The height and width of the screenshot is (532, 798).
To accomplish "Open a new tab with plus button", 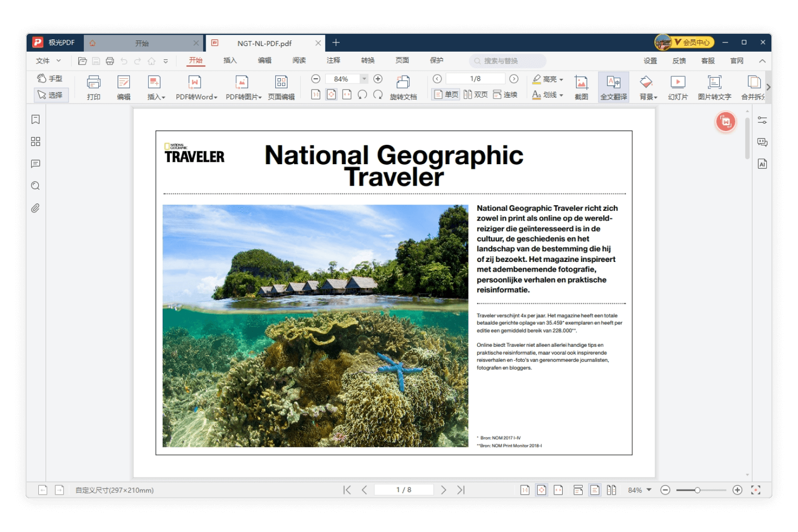I will pos(336,42).
